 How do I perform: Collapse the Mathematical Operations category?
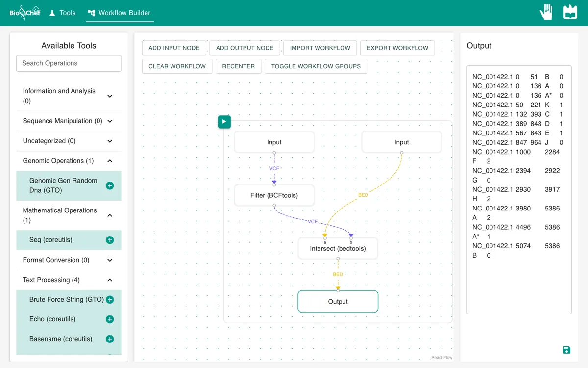click(x=69, y=215)
